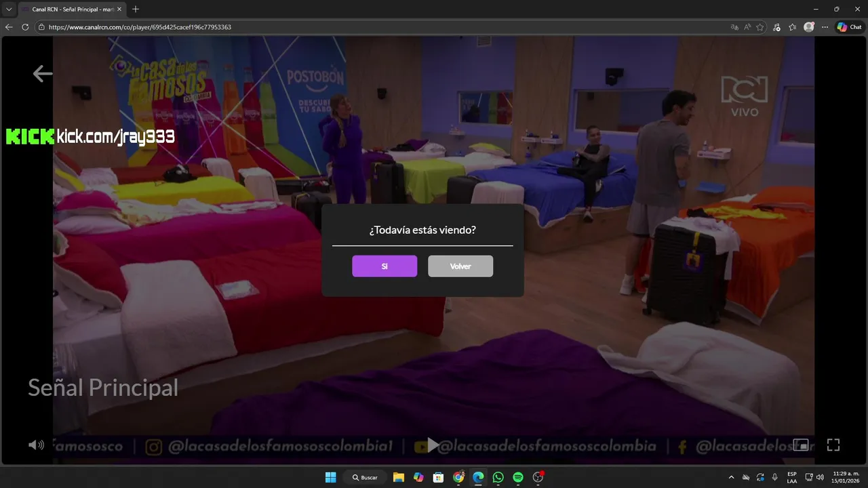Switch to Google Chrome on the taskbar

coord(458,477)
